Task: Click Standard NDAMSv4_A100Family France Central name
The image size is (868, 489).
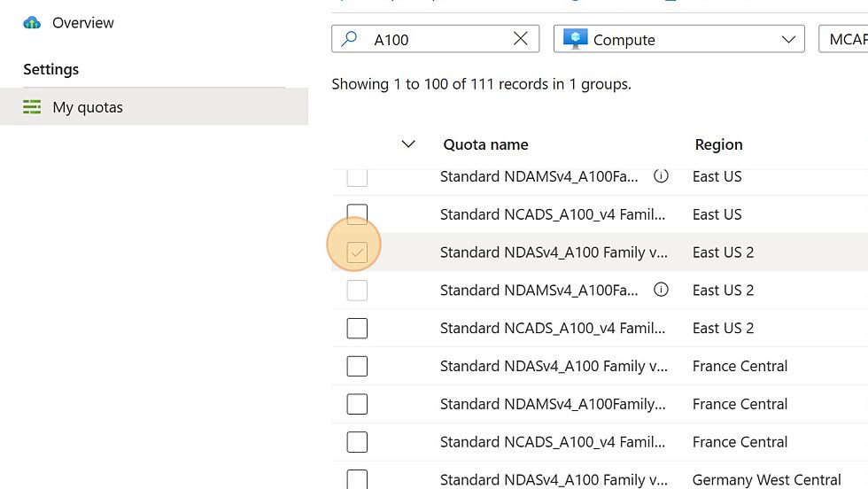Action: pos(553,404)
